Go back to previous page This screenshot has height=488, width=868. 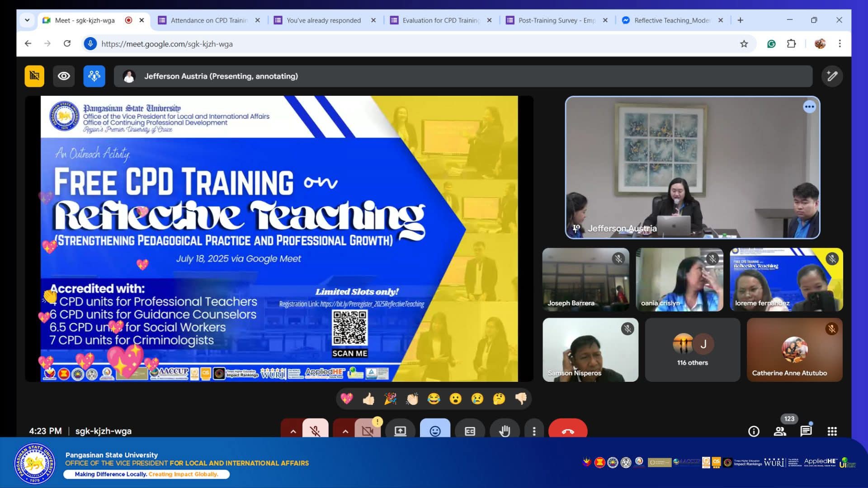click(x=28, y=44)
